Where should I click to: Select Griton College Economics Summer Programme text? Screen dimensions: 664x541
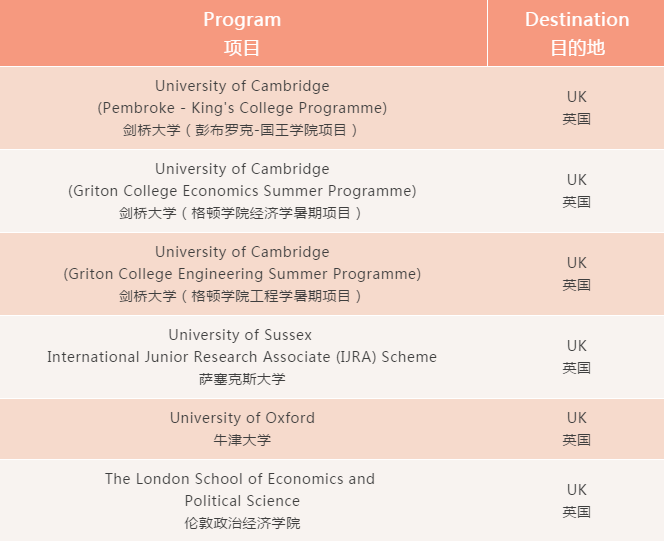click(x=242, y=191)
